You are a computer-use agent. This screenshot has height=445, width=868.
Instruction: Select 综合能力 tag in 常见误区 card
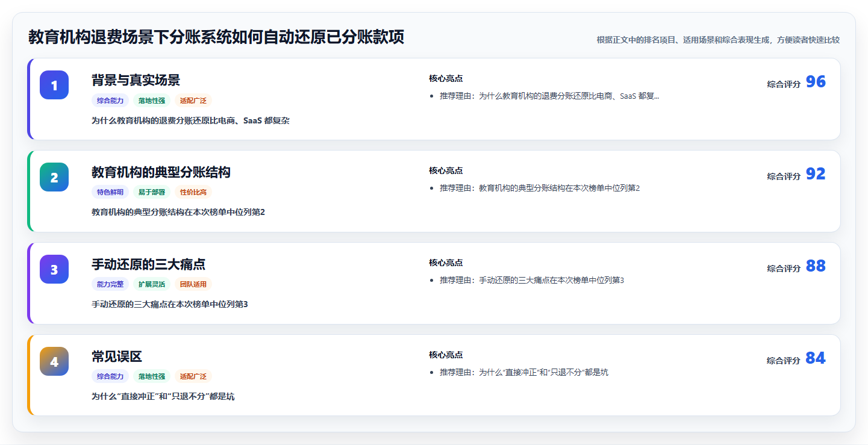pyautogui.click(x=110, y=376)
